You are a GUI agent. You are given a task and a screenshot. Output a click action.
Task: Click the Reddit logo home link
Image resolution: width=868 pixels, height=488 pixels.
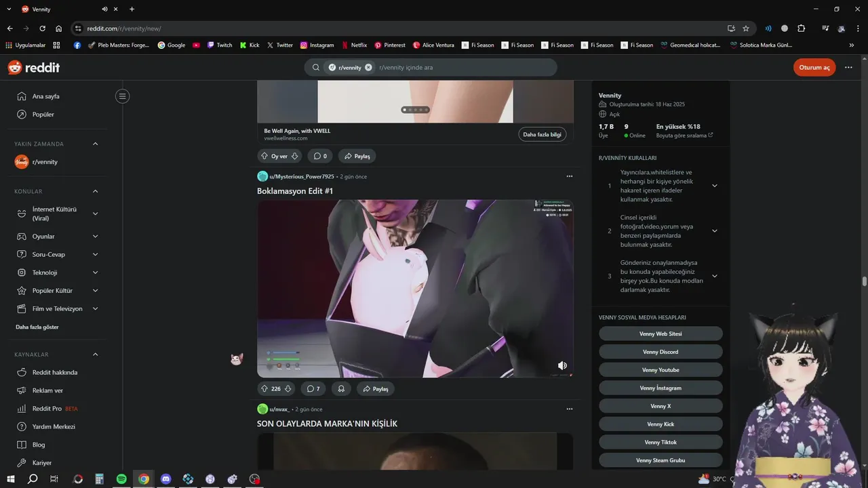coord(33,68)
